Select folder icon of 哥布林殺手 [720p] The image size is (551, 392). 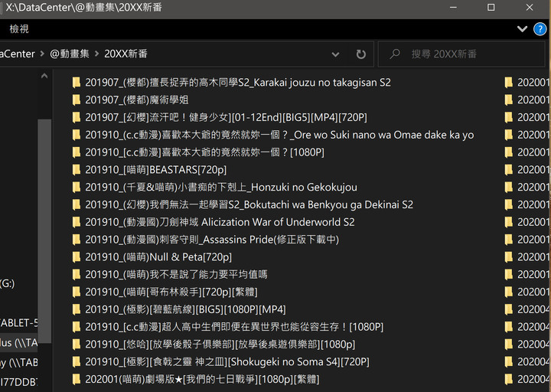(77, 292)
